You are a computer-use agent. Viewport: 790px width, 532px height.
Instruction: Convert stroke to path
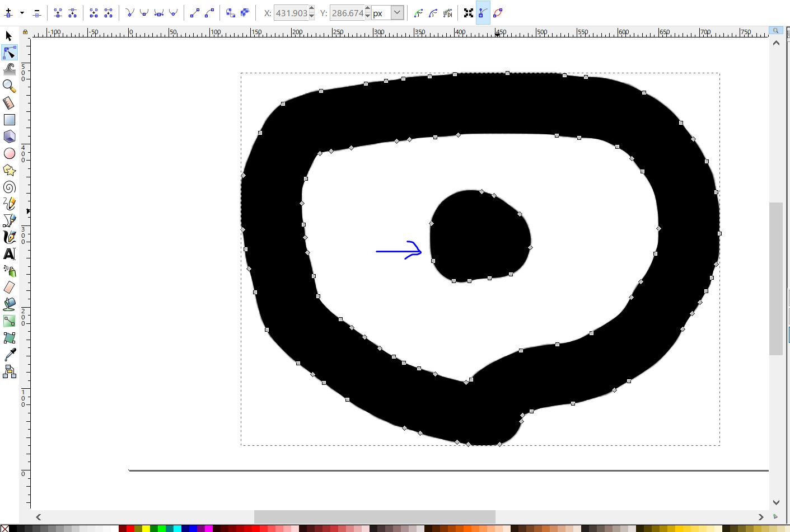point(245,13)
